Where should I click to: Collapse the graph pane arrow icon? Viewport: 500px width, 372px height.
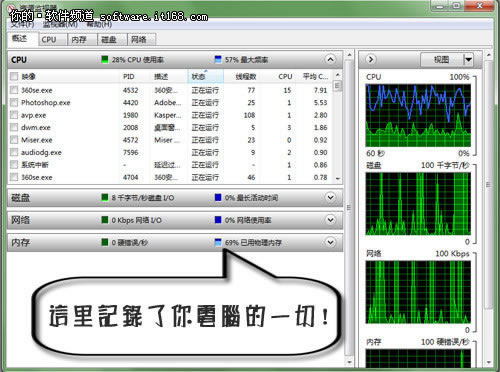click(x=371, y=60)
